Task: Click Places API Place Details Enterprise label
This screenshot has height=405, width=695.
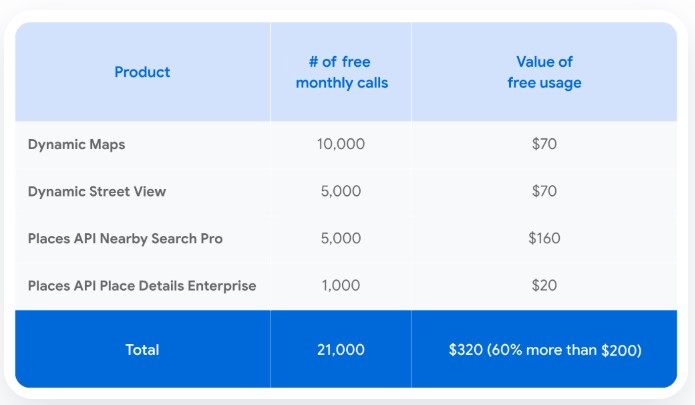Action: [x=142, y=286]
